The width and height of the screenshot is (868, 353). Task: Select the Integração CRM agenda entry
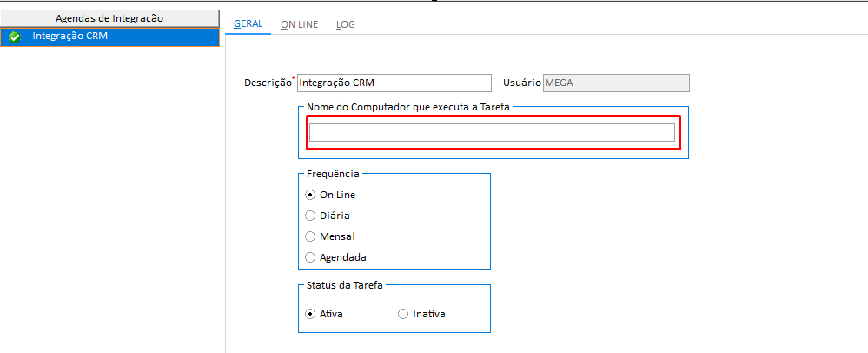70,37
